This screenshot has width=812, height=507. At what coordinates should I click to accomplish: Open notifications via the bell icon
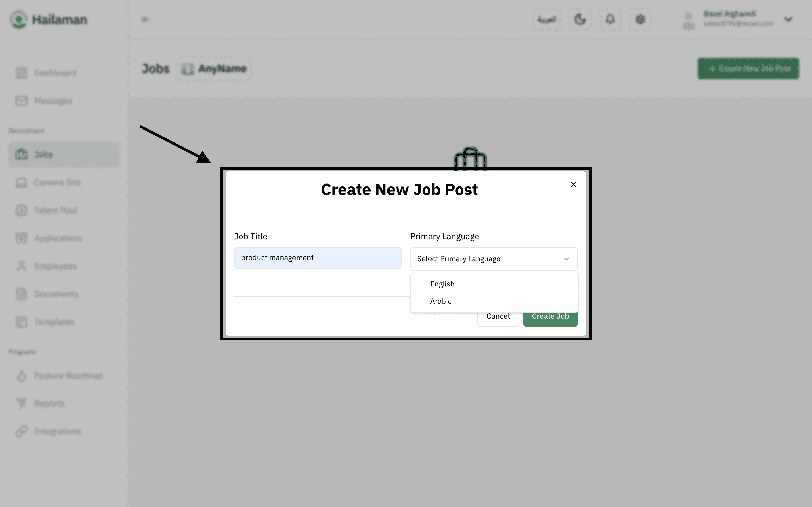[x=610, y=19]
